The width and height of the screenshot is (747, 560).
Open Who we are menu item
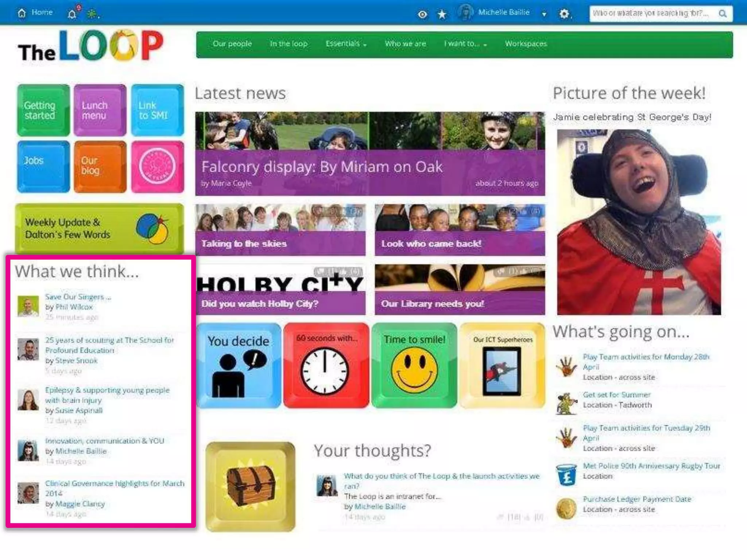coord(405,44)
